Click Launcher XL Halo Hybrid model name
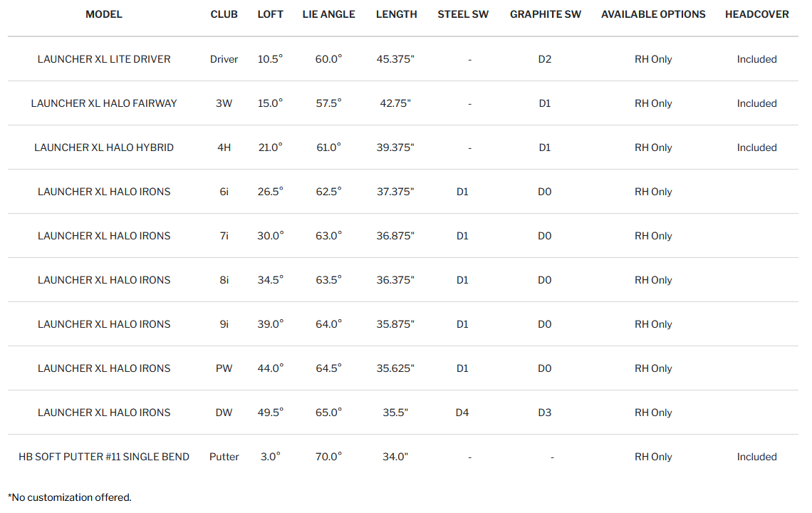 [104, 147]
